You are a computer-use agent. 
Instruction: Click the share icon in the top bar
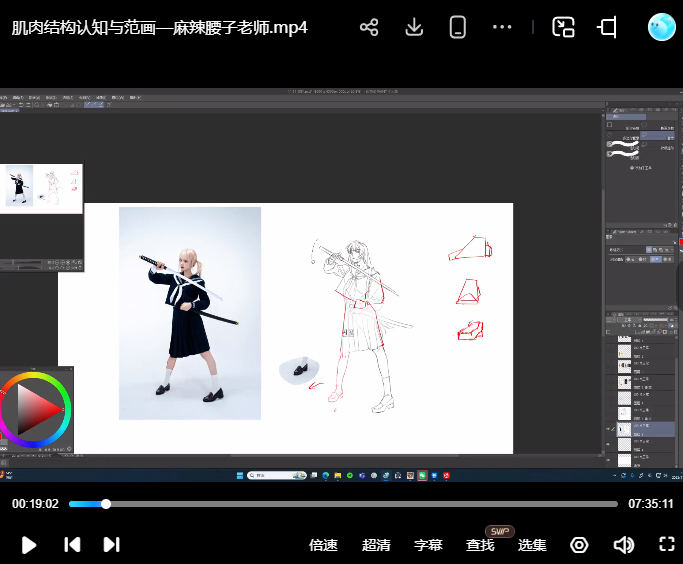pyautogui.click(x=369, y=27)
